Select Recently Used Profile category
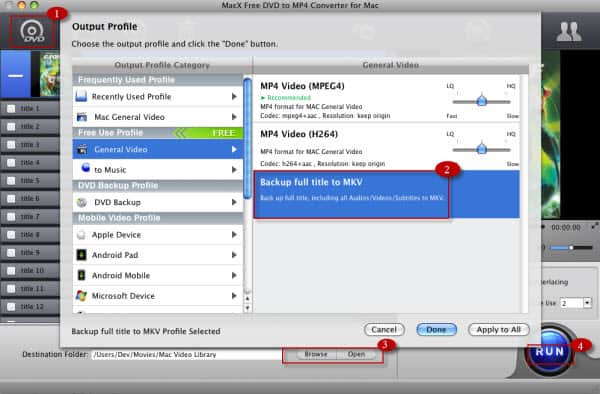 pyautogui.click(x=158, y=96)
